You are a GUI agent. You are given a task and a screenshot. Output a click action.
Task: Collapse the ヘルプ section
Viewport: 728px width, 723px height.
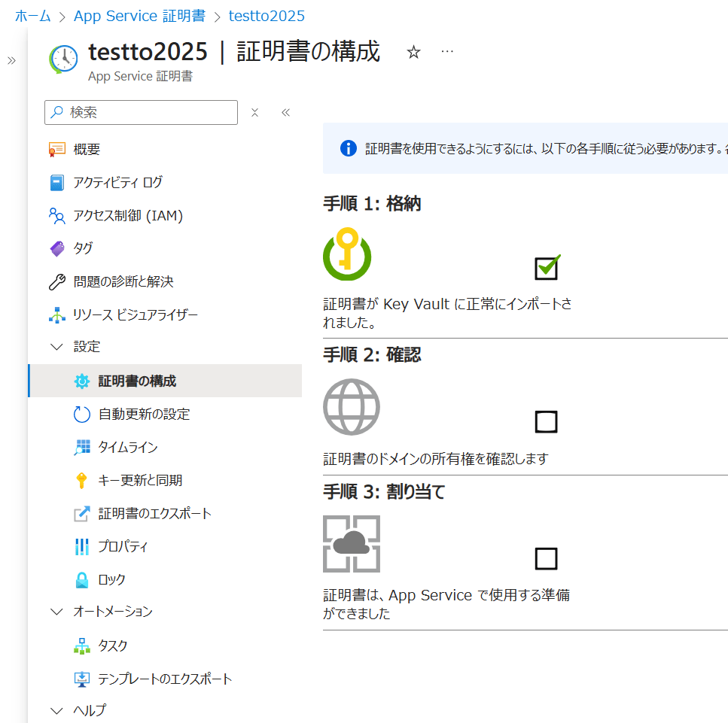tap(57, 710)
